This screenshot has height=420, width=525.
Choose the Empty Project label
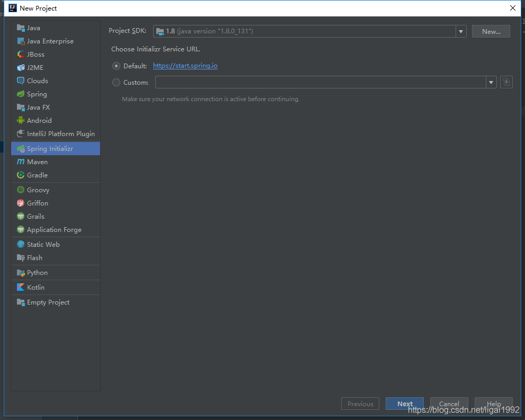coord(48,302)
